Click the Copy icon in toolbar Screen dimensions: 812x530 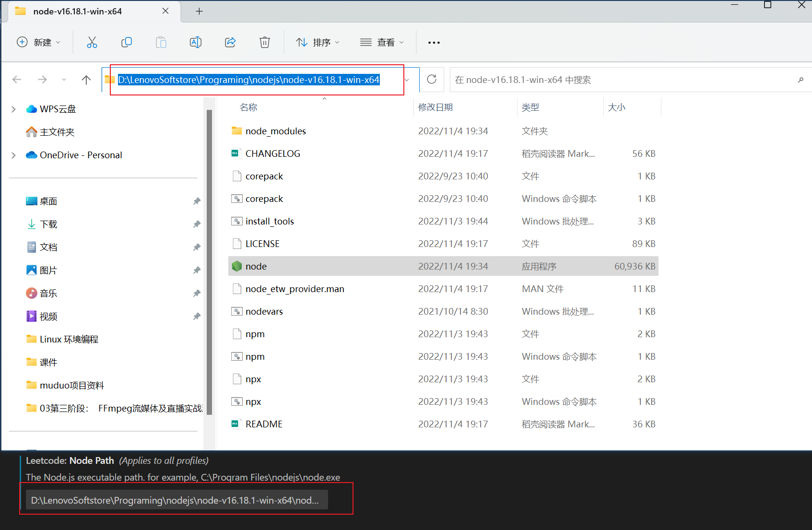tap(127, 42)
